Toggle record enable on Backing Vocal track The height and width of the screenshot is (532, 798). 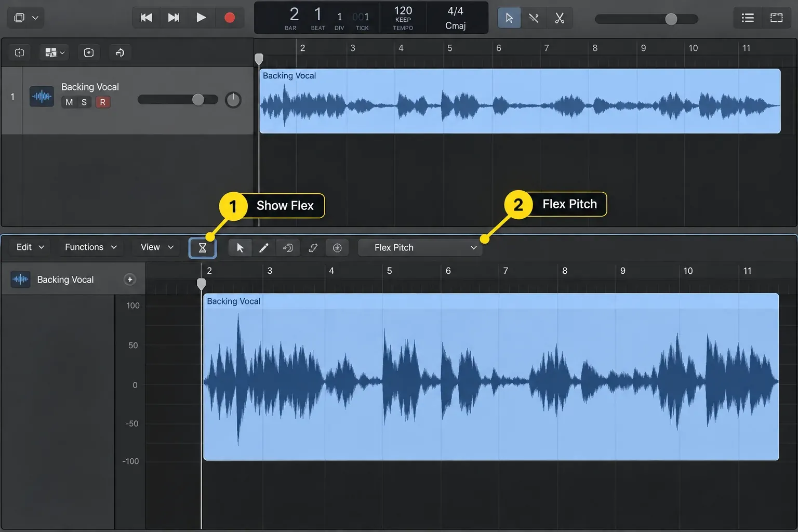pos(103,102)
